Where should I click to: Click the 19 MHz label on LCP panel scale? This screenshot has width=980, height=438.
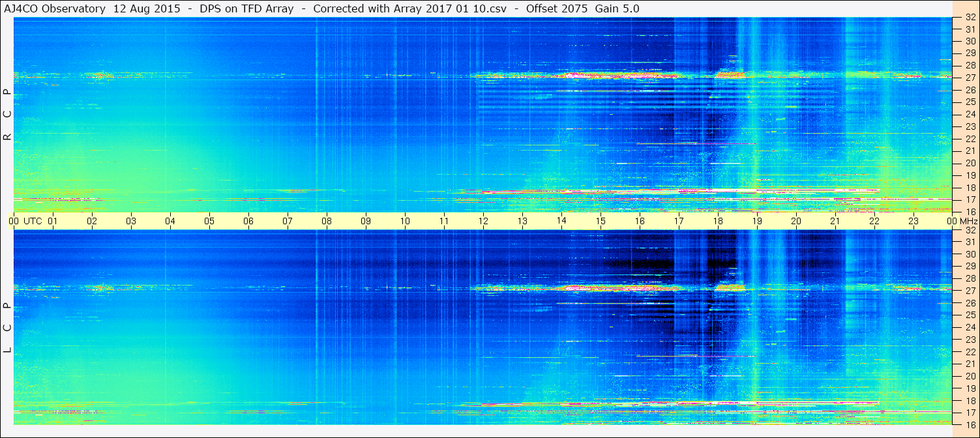(x=970, y=388)
